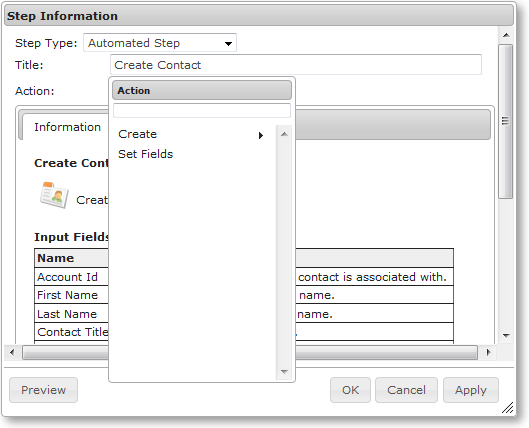Click the Action search input field
Image resolution: width=529 pixels, height=428 pixels.
pos(202,111)
